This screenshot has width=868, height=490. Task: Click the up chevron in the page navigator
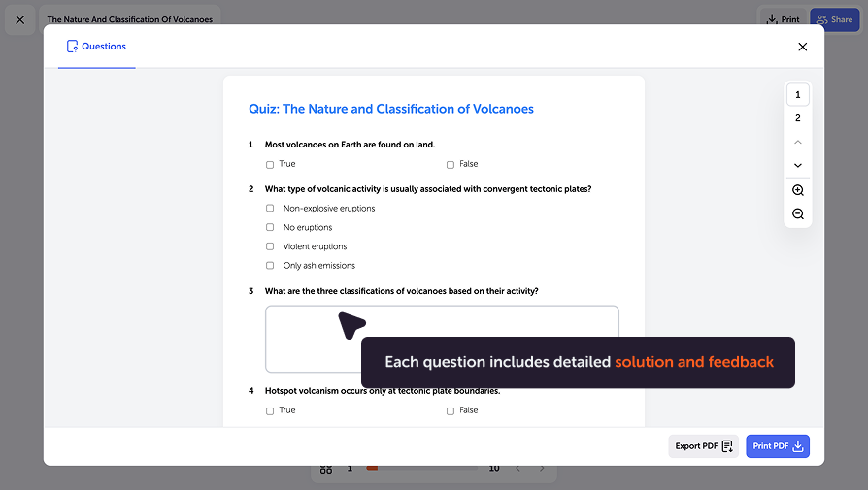tap(798, 142)
